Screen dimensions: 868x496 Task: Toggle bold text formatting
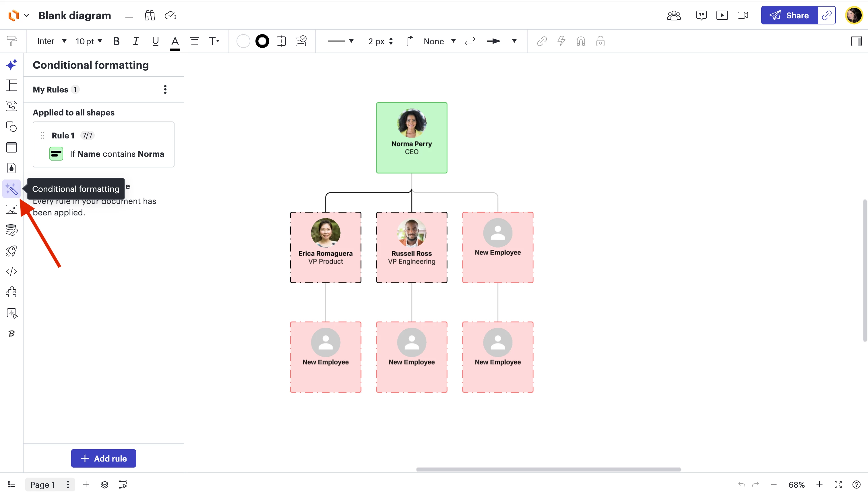click(116, 41)
